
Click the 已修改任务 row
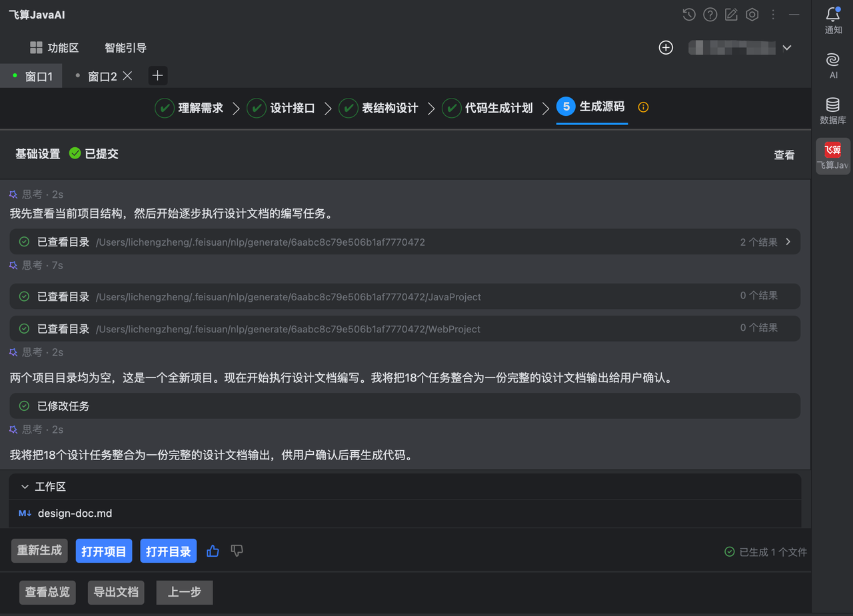pos(405,406)
